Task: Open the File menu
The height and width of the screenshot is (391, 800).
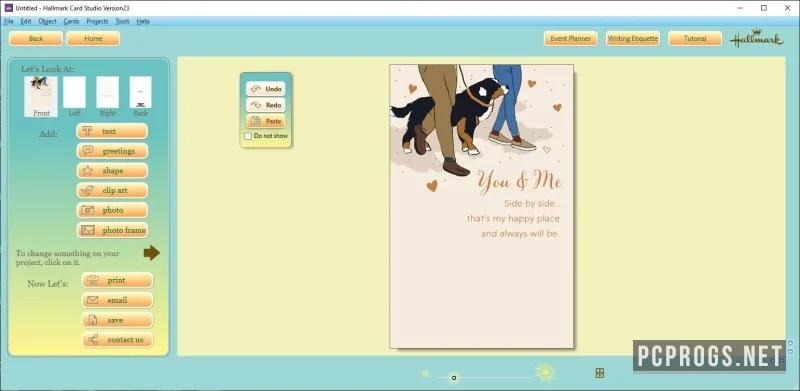Action: point(9,21)
